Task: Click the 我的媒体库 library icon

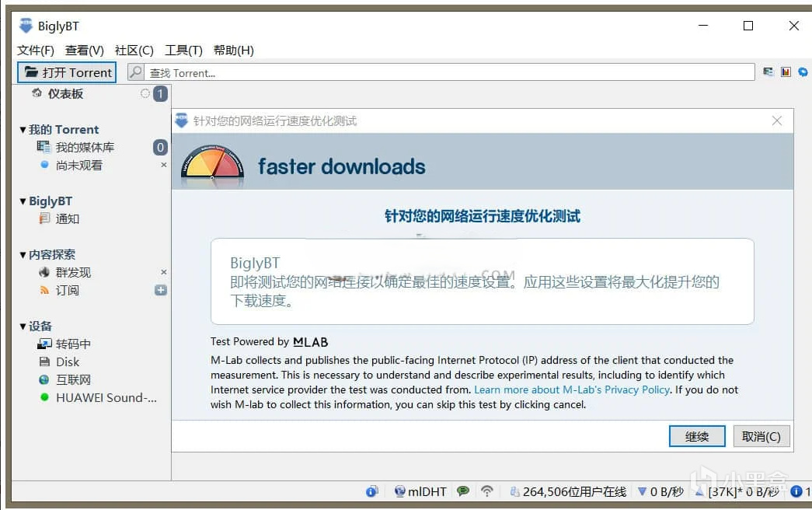Action: [43, 147]
